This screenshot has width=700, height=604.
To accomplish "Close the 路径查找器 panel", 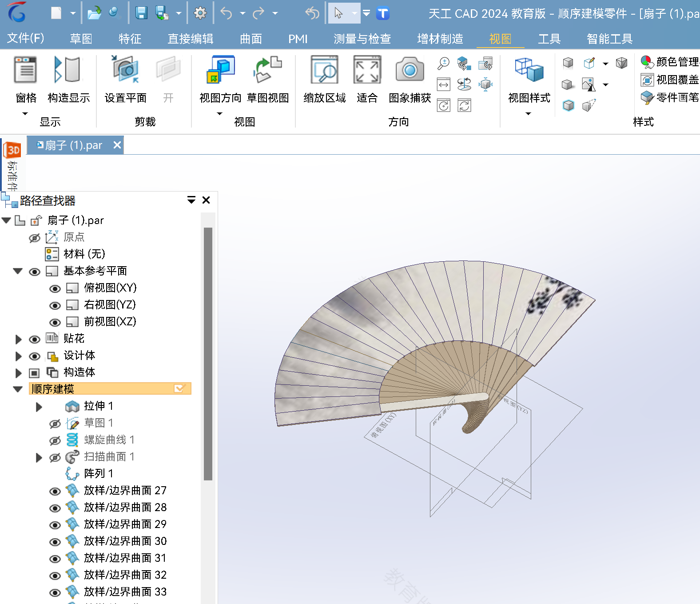I will [206, 200].
